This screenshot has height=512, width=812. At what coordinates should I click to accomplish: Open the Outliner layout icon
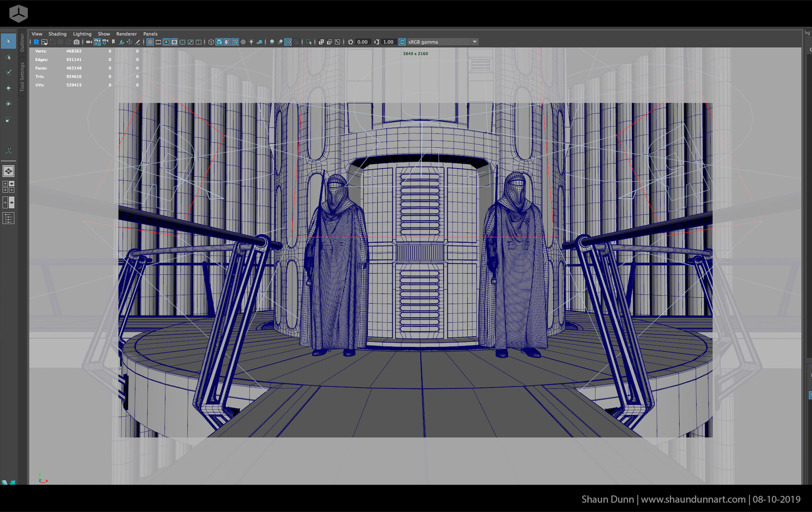9,218
